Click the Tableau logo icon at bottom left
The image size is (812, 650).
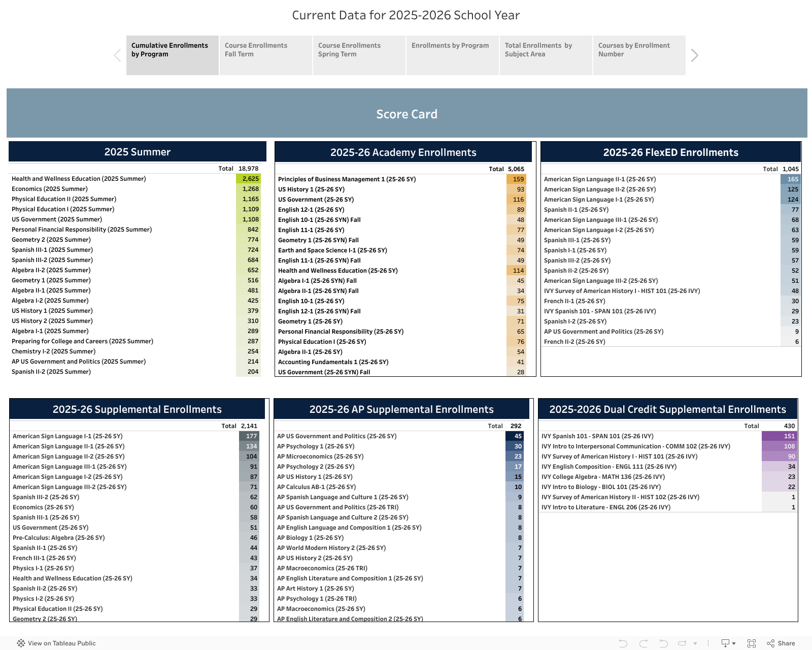click(21, 643)
